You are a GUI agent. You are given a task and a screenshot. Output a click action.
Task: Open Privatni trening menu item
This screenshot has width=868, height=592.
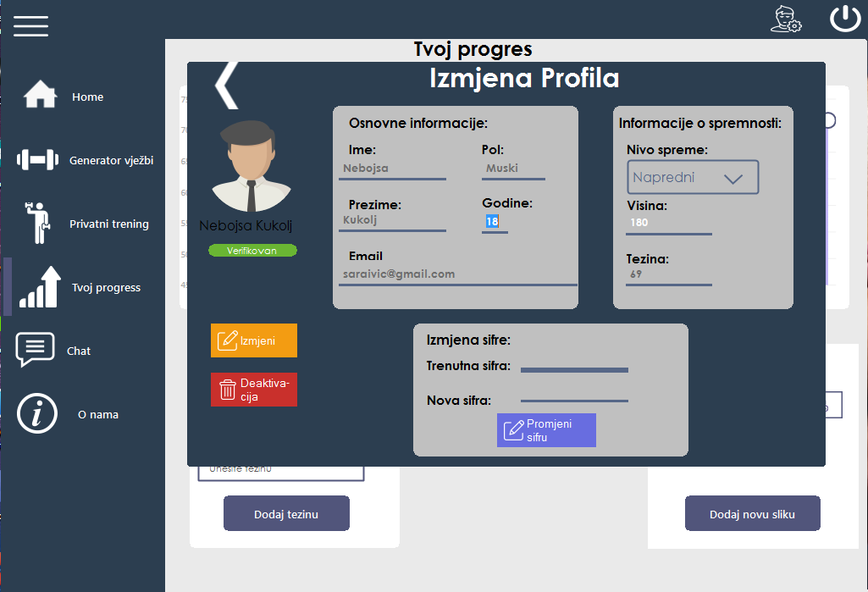[109, 224]
